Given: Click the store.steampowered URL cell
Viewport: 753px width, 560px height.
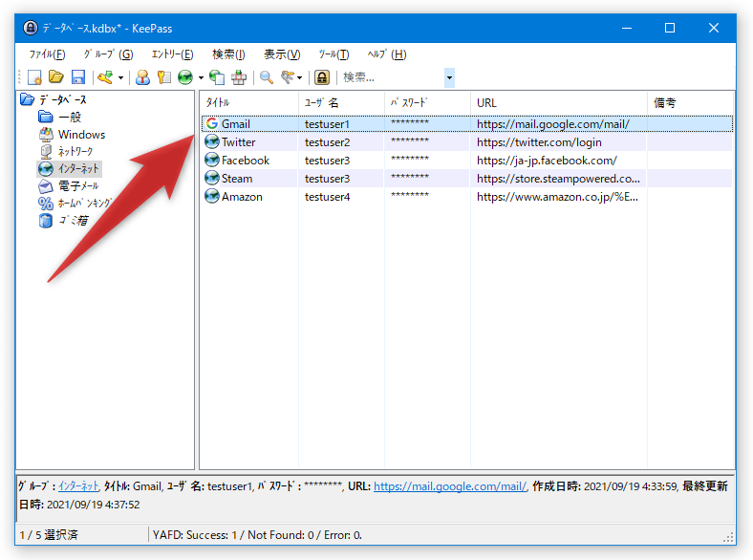Looking at the screenshot, I should coord(558,179).
